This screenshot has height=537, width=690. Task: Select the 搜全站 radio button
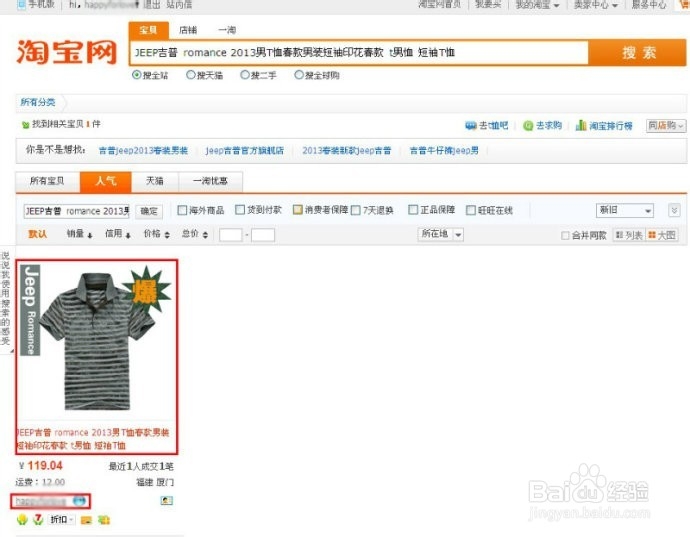tap(136, 75)
